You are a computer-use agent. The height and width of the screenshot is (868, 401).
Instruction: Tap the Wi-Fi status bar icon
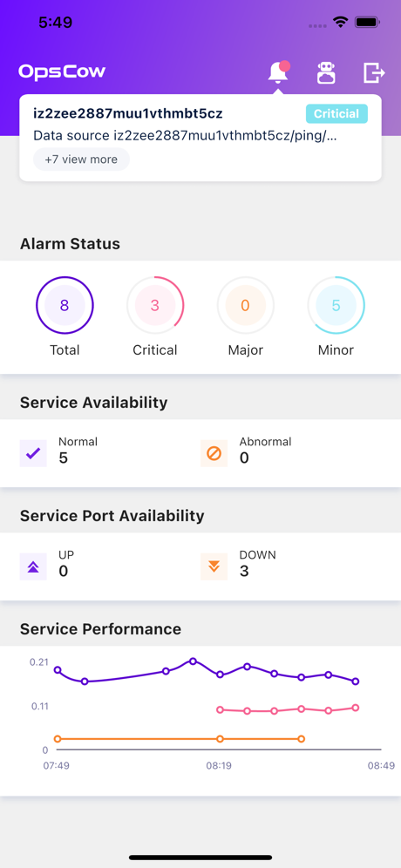(339, 22)
